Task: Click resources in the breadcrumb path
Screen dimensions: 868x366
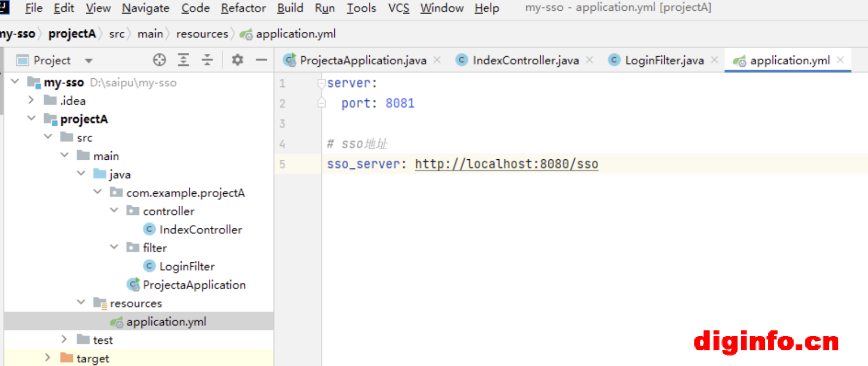Action: [202, 34]
